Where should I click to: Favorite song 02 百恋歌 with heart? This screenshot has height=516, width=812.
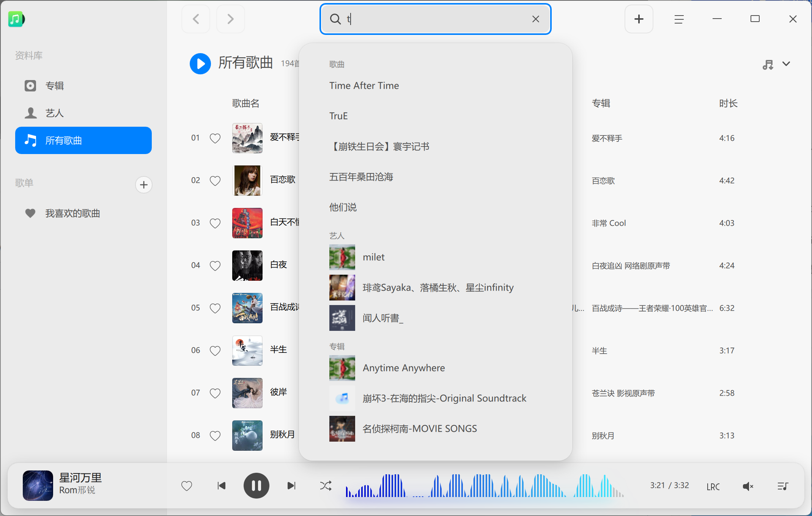click(215, 181)
